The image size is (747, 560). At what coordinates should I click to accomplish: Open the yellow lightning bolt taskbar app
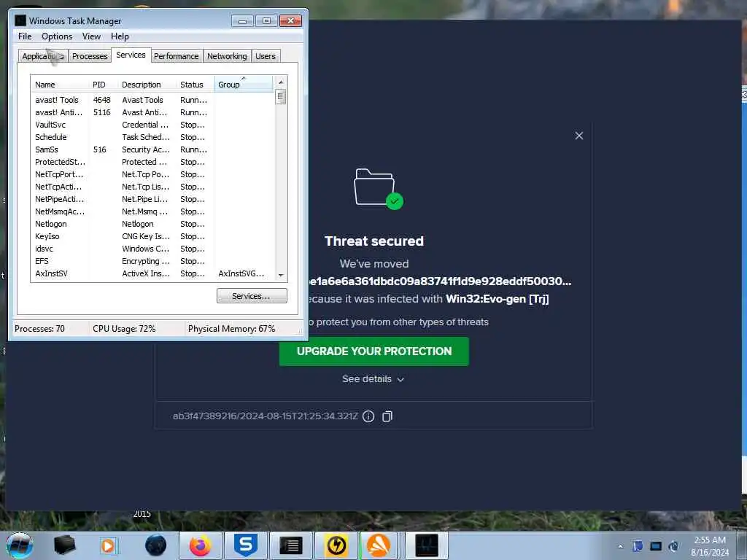click(x=336, y=545)
